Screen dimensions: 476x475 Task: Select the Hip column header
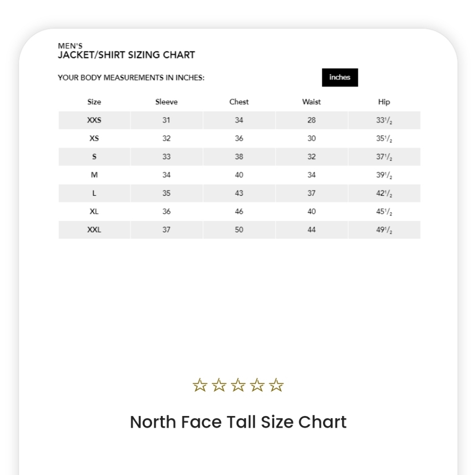384,102
